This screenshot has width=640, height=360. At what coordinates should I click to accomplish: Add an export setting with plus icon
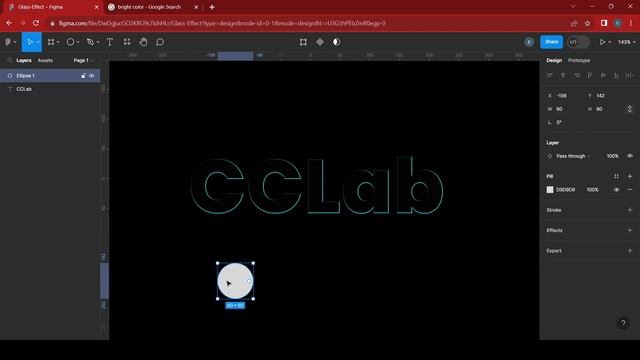630,251
